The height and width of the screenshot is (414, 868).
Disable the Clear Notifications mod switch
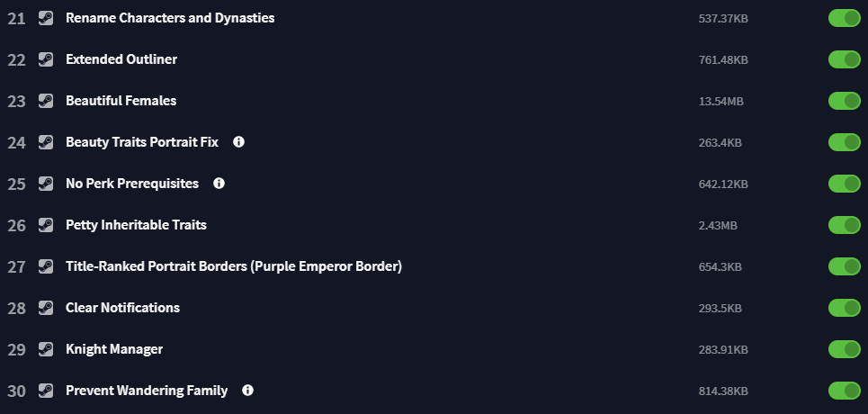click(x=845, y=308)
